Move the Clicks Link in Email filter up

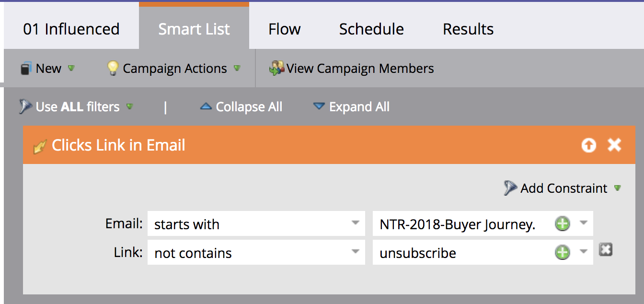588,145
